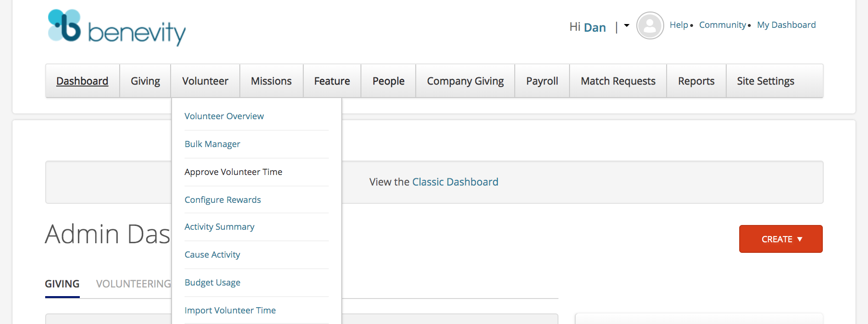Image resolution: width=868 pixels, height=324 pixels.
Task: Choose Bulk Manager from Volunteer menu
Action: (x=212, y=144)
